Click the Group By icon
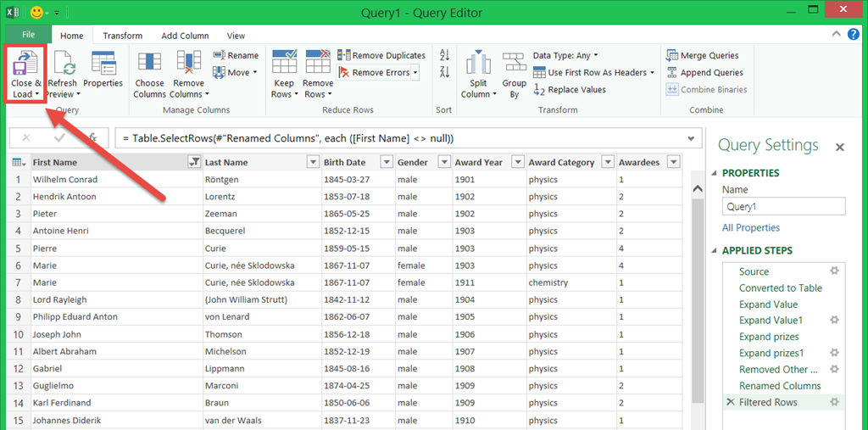This screenshot has width=868, height=430. pyautogui.click(x=514, y=66)
